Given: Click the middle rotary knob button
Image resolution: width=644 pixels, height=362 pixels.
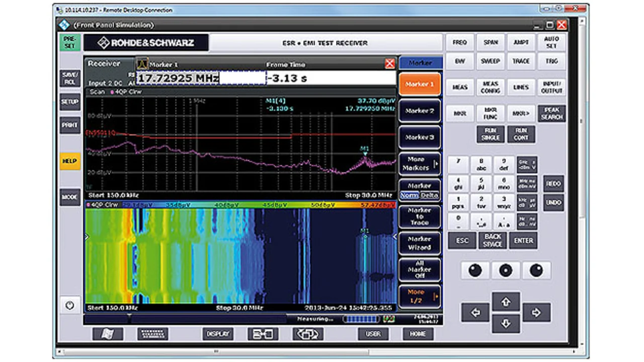Looking at the screenshot, I should pyautogui.click(x=506, y=271).
